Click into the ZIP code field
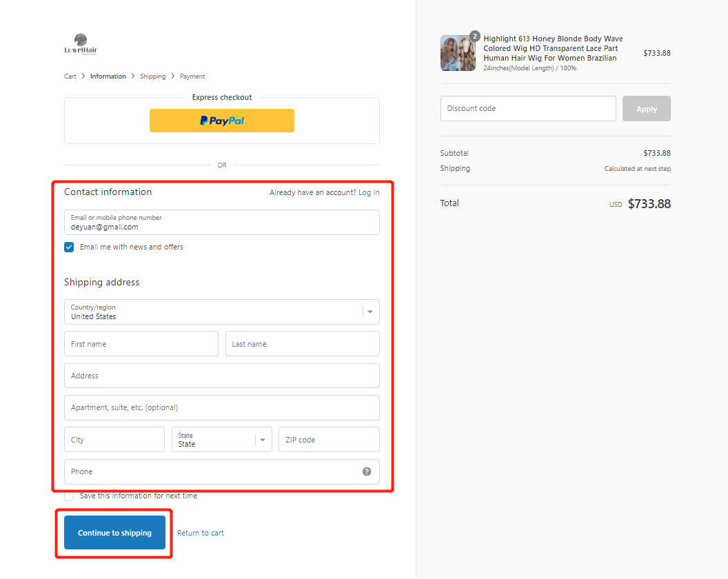The height and width of the screenshot is (579, 728). click(x=329, y=440)
